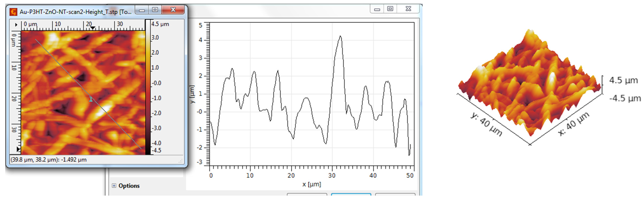The image size is (644, 201).
Task: Click the data window title bar text
Action: (75, 12)
